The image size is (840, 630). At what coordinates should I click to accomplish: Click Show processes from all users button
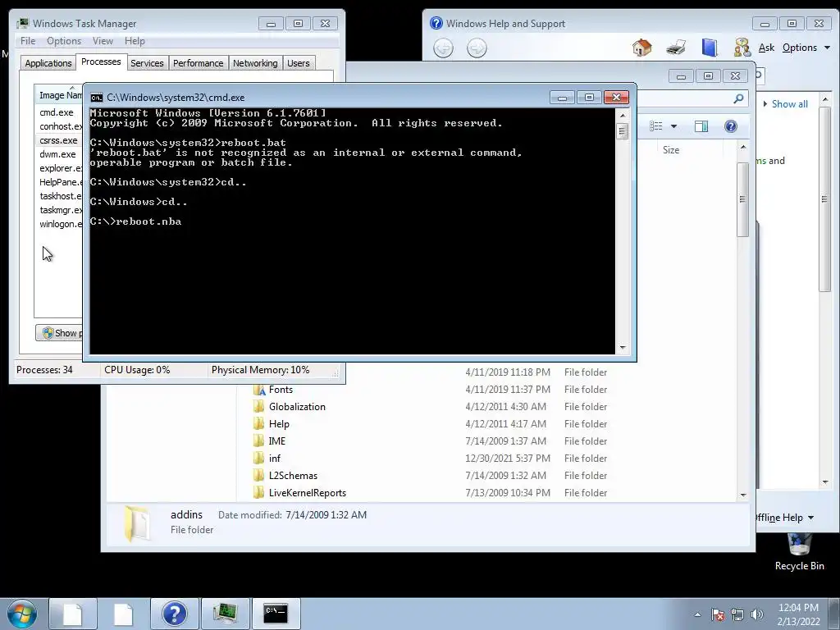(60, 333)
